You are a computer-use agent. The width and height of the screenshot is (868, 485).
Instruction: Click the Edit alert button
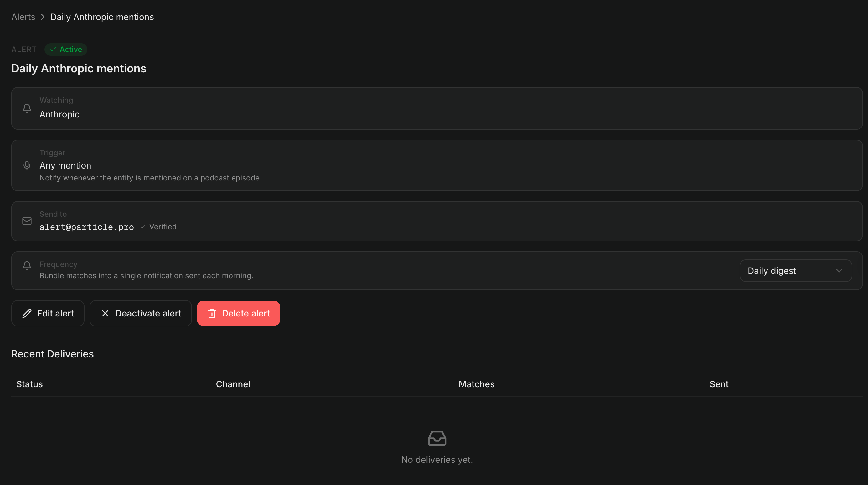point(48,313)
